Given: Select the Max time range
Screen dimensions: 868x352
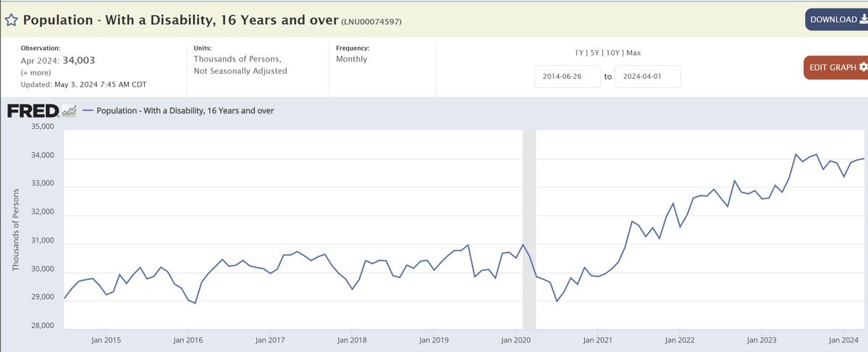Looking at the screenshot, I should (633, 53).
